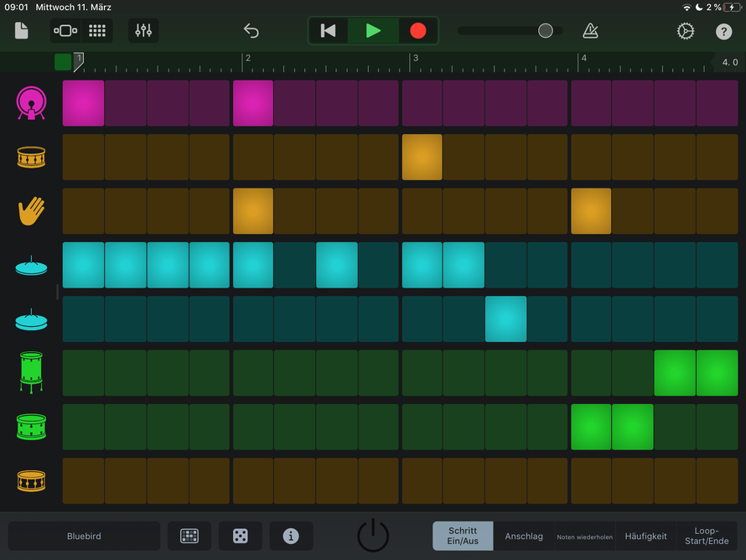Image resolution: width=746 pixels, height=560 pixels.
Task: Click the green section start marker
Action: 63,62
